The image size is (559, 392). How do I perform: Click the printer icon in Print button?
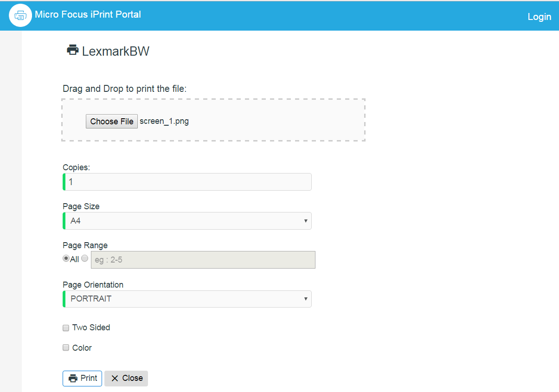(x=73, y=379)
